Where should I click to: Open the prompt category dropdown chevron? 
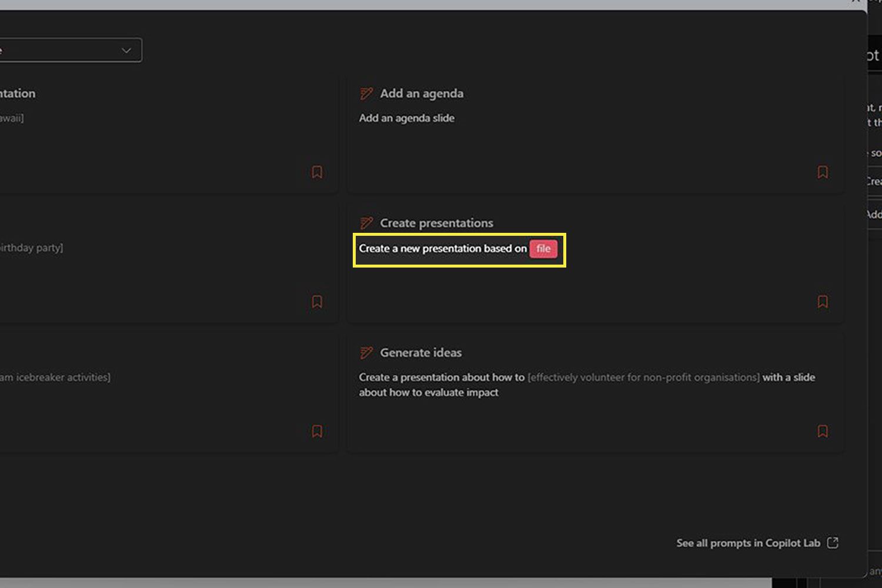(x=126, y=51)
